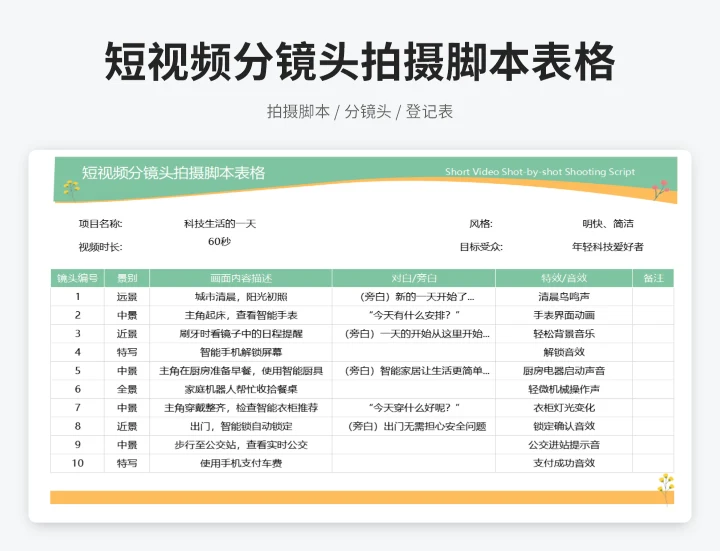Image resolution: width=720 pixels, height=551 pixels.
Task: Select cell 主角穿戴整齐，检查智能衣柜推荐
Action: pos(241,408)
